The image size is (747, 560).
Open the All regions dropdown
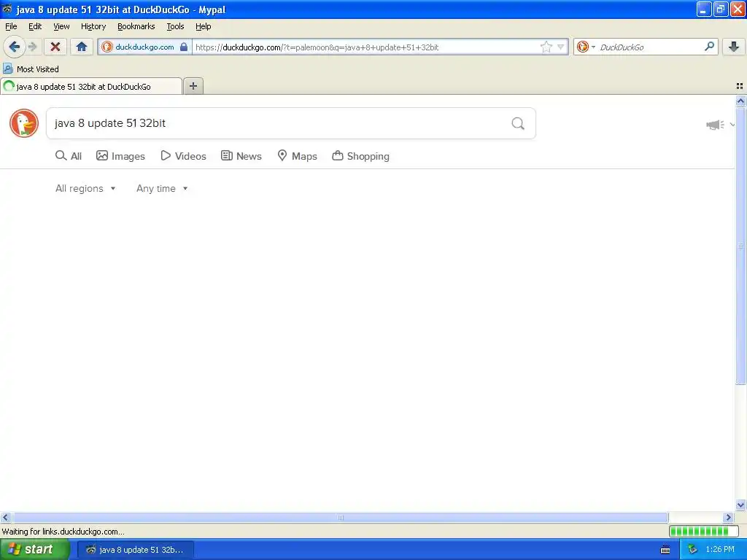click(85, 189)
